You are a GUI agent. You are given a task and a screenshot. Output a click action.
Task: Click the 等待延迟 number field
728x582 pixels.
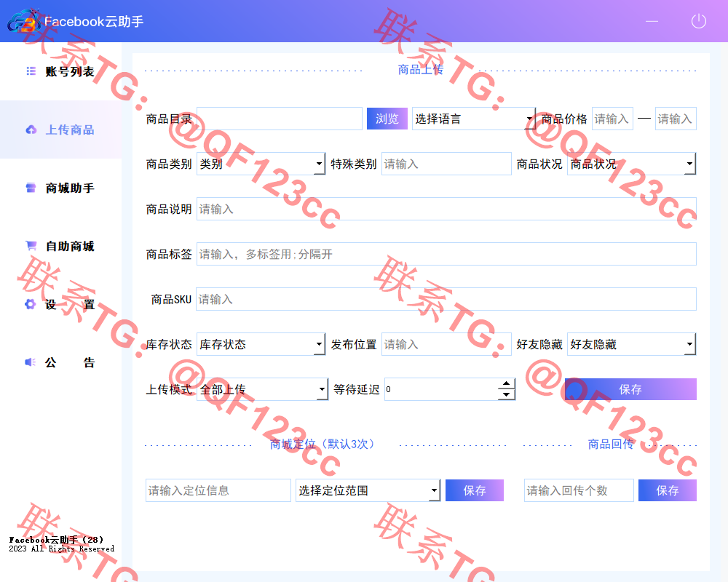click(x=441, y=389)
